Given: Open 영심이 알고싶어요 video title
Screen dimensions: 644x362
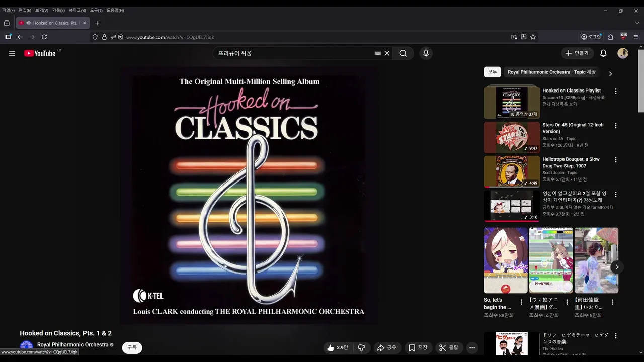Looking at the screenshot, I should (x=574, y=197).
